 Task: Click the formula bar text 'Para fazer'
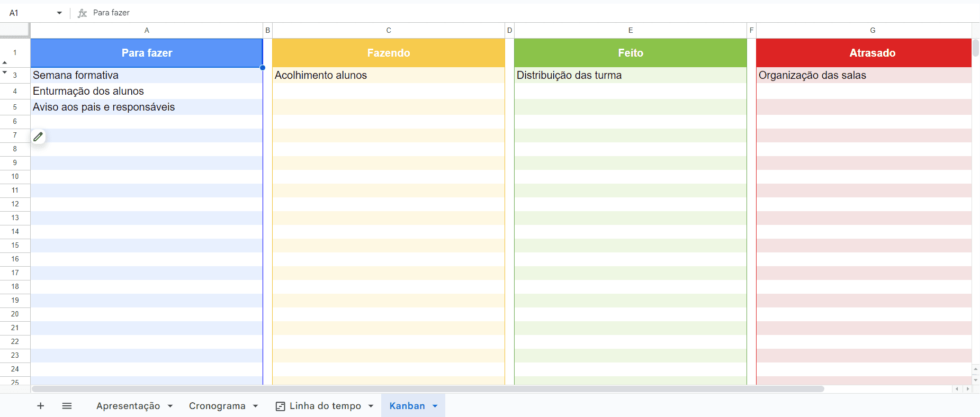(111, 13)
